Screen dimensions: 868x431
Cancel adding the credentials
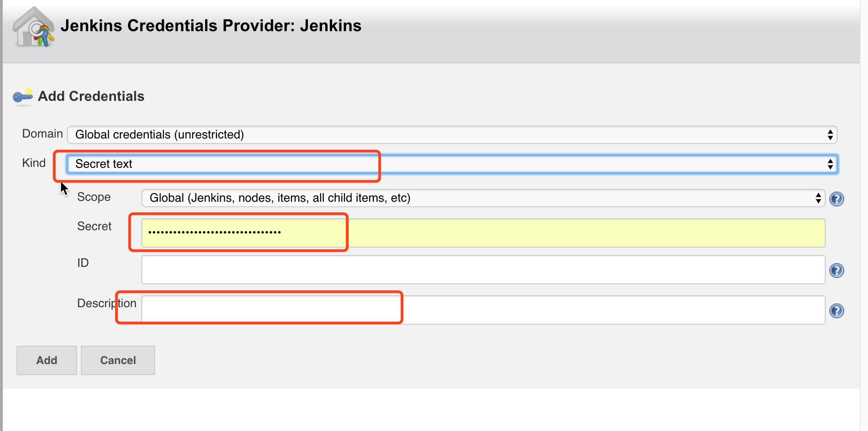(x=118, y=360)
